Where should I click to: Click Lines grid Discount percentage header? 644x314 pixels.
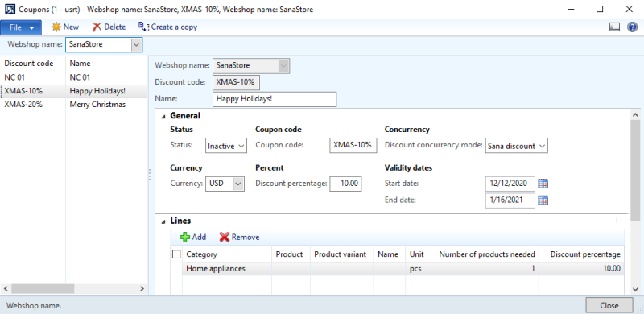pyautogui.click(x=581, y=254)
